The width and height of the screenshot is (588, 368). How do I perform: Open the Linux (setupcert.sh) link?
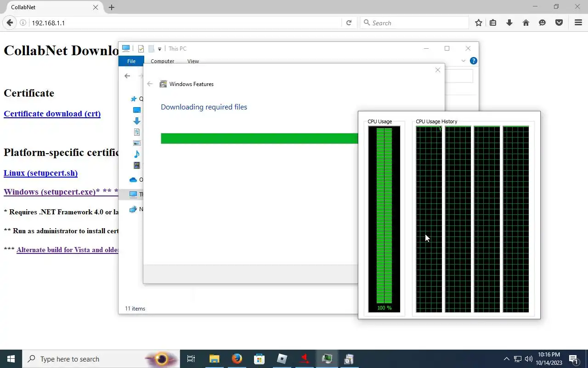tap(40, 173)
